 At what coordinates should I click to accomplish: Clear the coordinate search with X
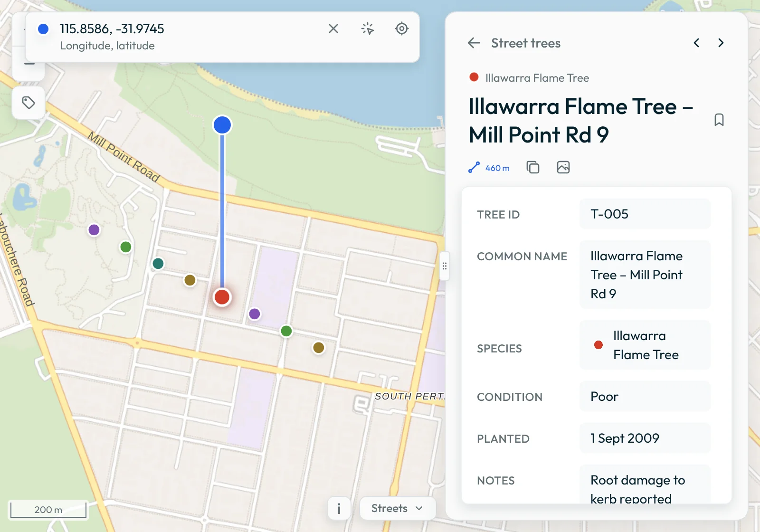(333, 28)
